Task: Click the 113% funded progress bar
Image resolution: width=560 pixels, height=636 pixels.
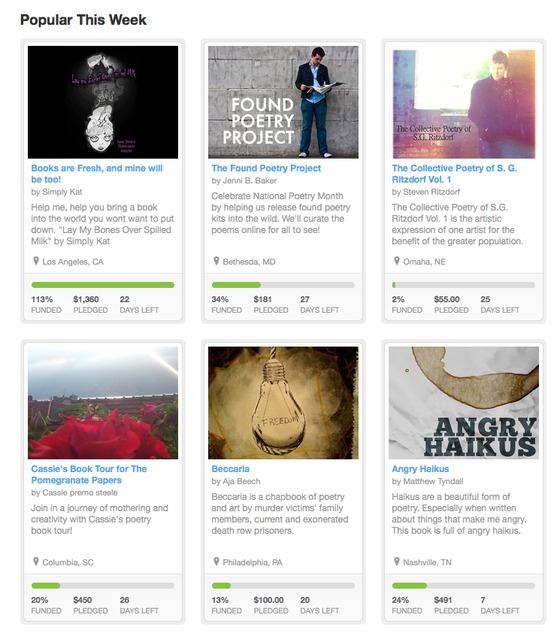Action: coord(103,285)
